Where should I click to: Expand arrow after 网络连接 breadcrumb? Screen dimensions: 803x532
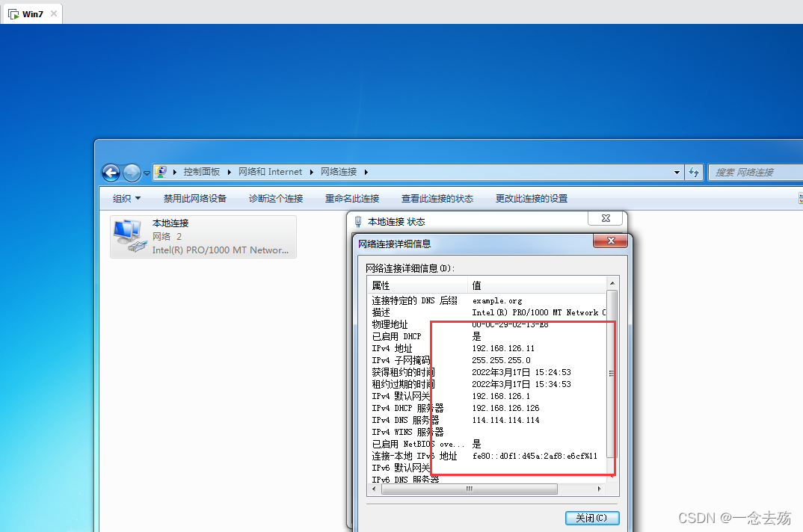point(366,172)
